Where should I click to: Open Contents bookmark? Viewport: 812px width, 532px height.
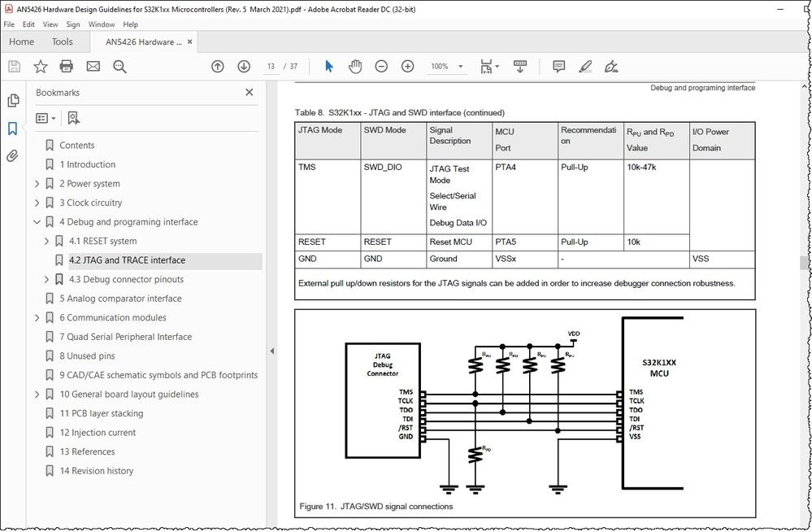point(76,145)
